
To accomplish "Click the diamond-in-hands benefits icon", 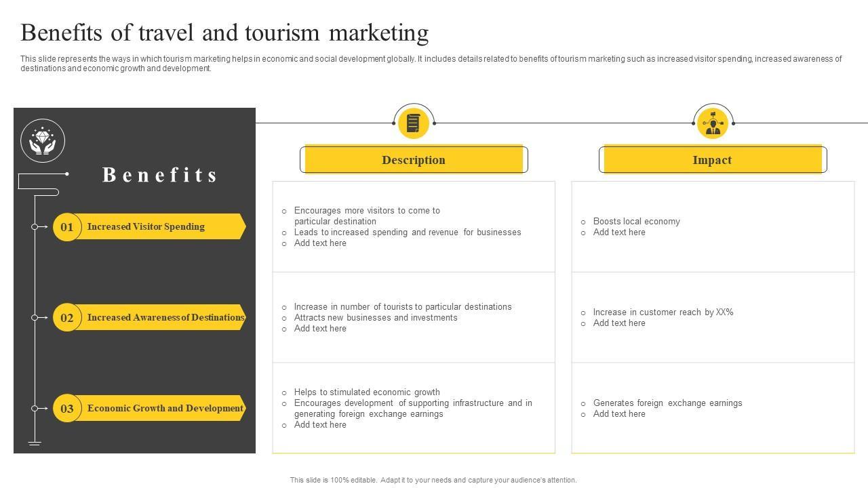I will click(x=43, y=141).
